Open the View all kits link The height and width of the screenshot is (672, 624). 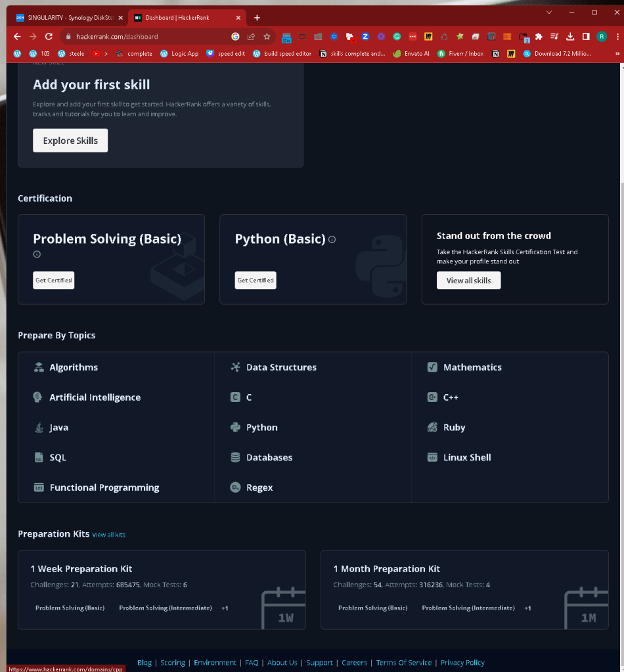tap(109, 535)
